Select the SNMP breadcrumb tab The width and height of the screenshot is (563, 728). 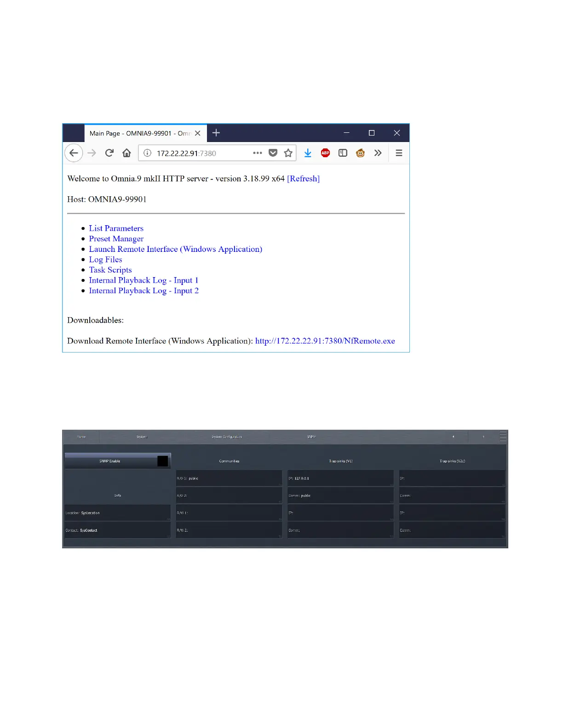(311, 437)
